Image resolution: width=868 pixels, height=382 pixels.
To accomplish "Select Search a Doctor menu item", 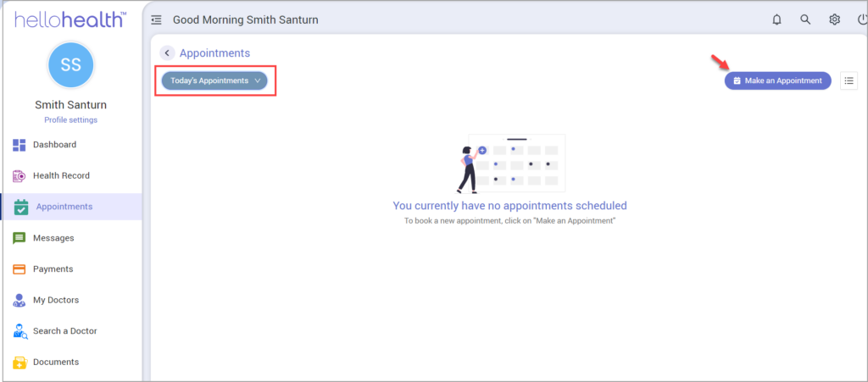I will (64, 331).
